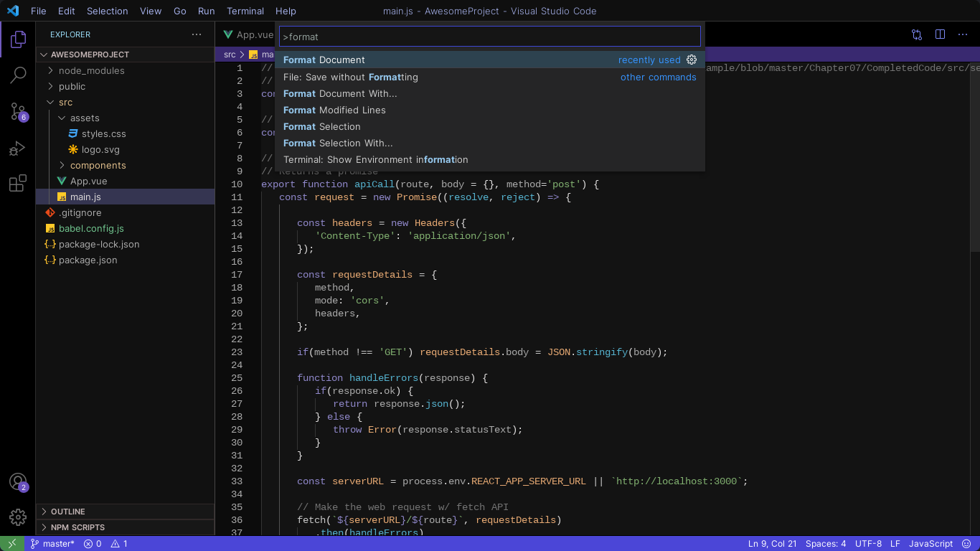Open the Run and Debug view
The image size is (980, 551).
18,148
